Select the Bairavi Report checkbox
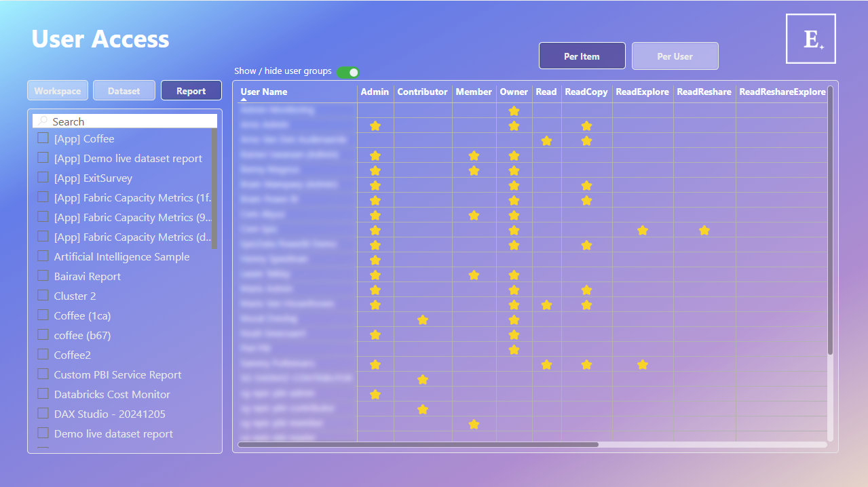 [43, 276]
